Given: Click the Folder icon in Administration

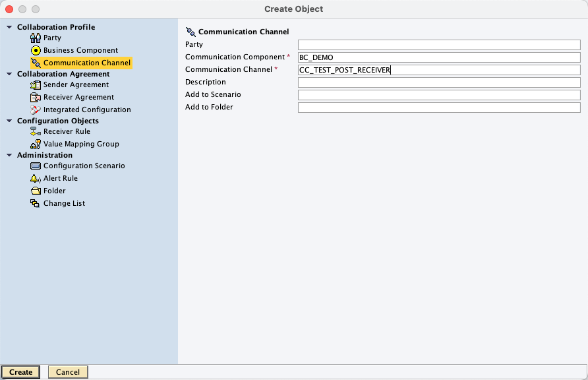Looking at the screenshot, I should 36,191.
